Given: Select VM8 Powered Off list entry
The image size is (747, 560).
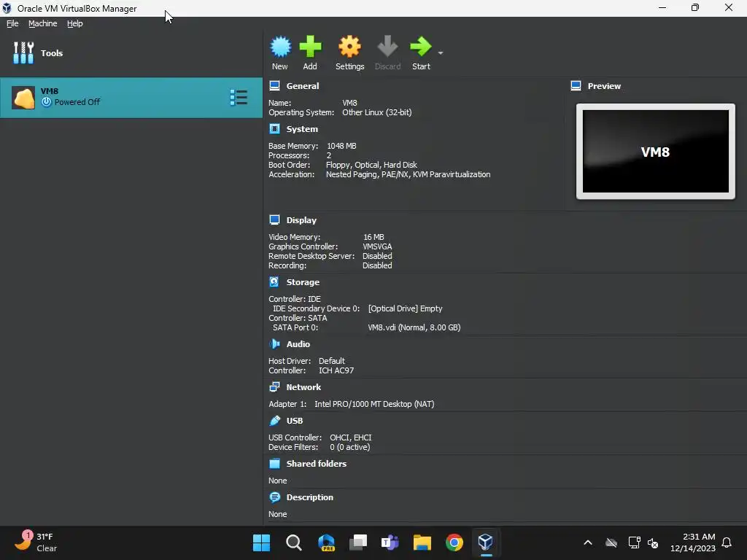Looking at the screenshot, I should coord(131,98).
